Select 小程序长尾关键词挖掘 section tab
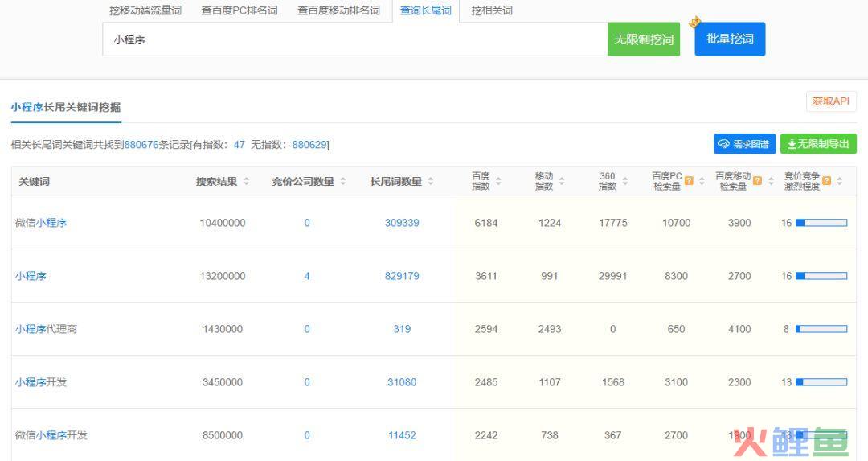This screenshot has width=868, height=461. click(x=66, y=108)
